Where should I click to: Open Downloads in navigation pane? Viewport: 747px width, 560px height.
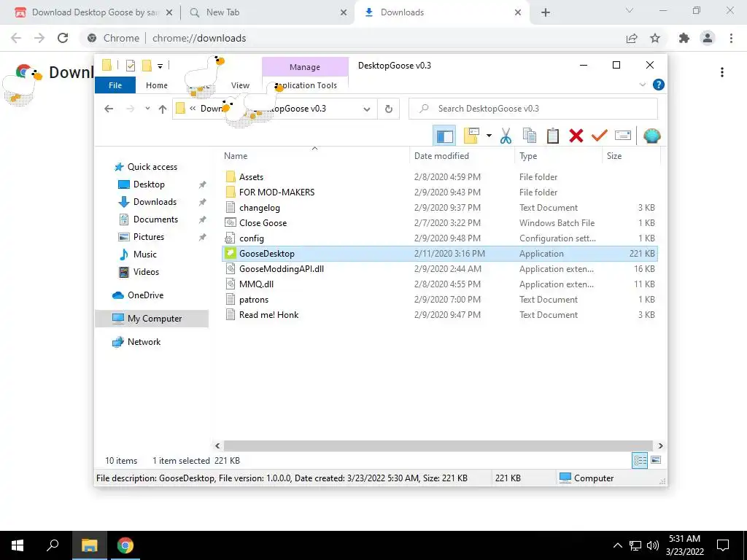[155, 202]
